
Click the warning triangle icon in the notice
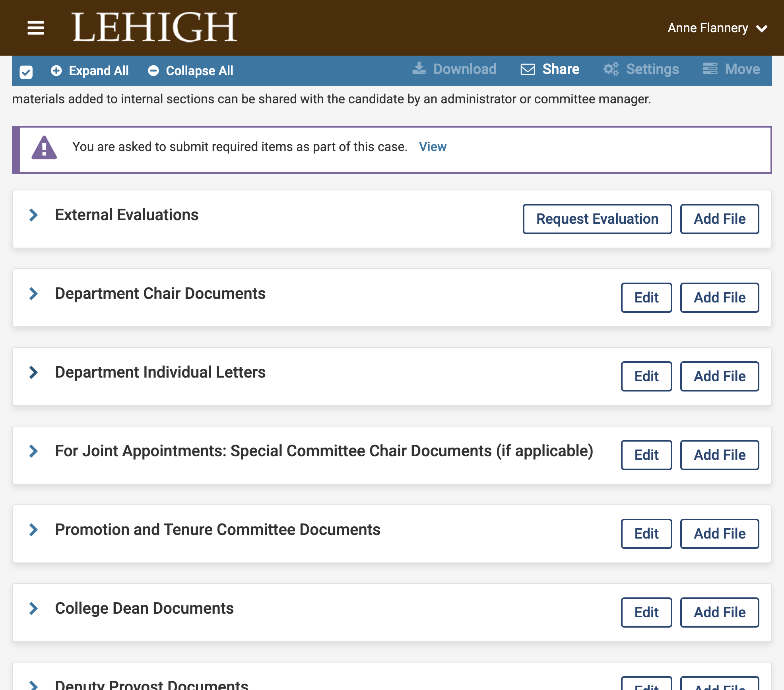[x=44, y=147]
